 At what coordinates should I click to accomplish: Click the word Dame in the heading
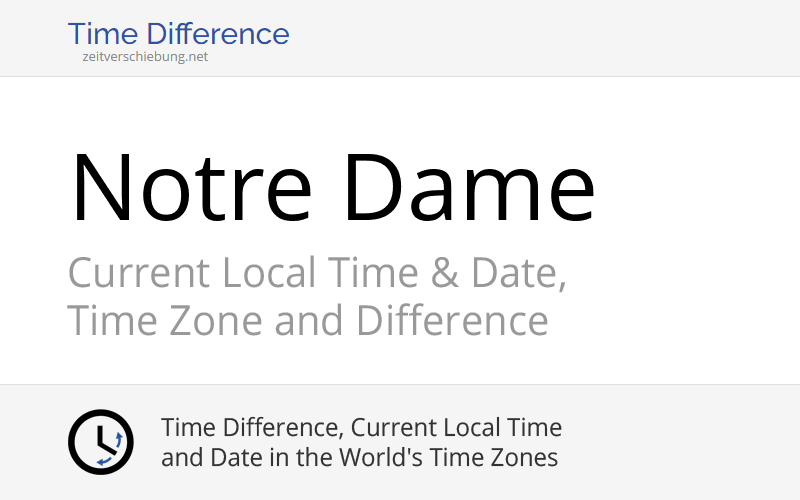(x=471, y=187)
